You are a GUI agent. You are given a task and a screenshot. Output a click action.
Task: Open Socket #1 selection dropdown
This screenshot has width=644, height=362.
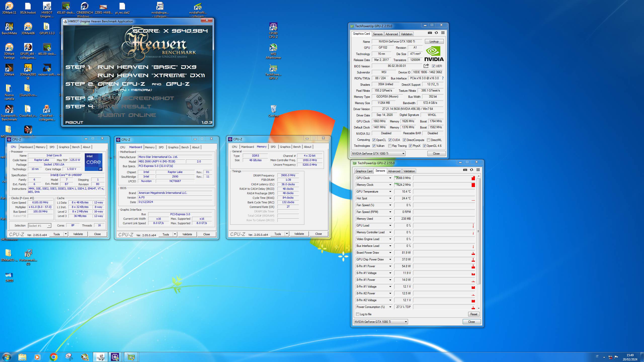tap(40, 226)
